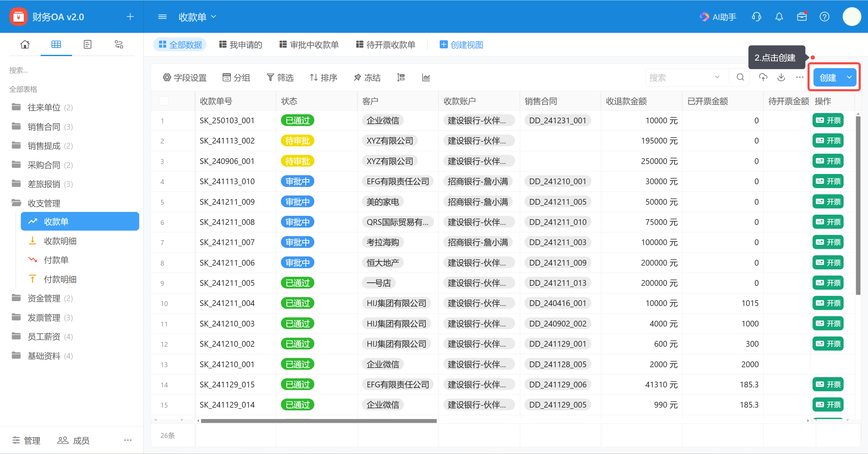The width and height of the screenshot is (868, 454).
Task: Open the user avatar menu
Action: [x=851, y=17]
